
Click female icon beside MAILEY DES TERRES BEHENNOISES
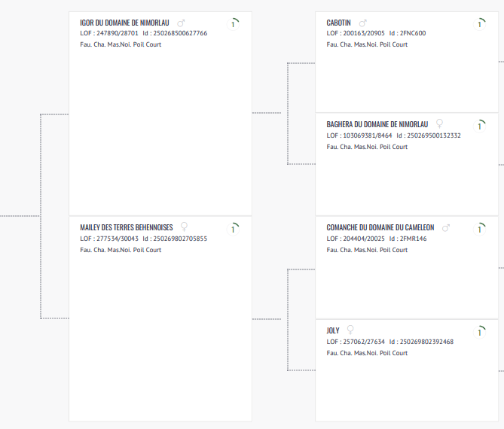coord(184,227)
